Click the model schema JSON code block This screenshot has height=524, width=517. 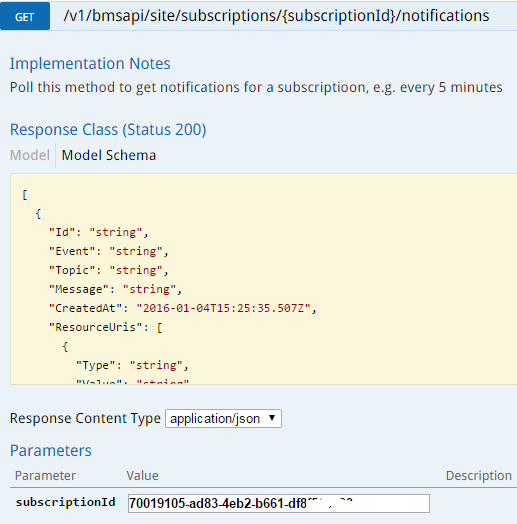263,279
